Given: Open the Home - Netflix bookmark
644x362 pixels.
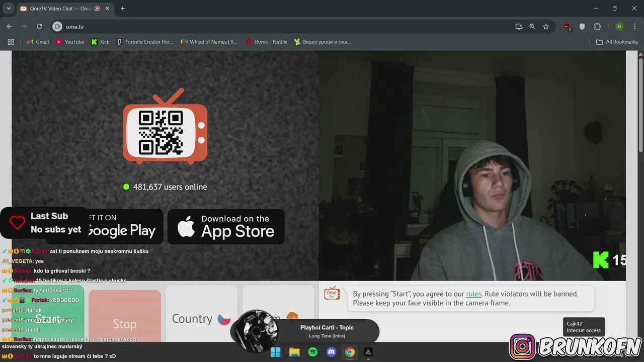Looking at the screenshot, I should 266,42.
